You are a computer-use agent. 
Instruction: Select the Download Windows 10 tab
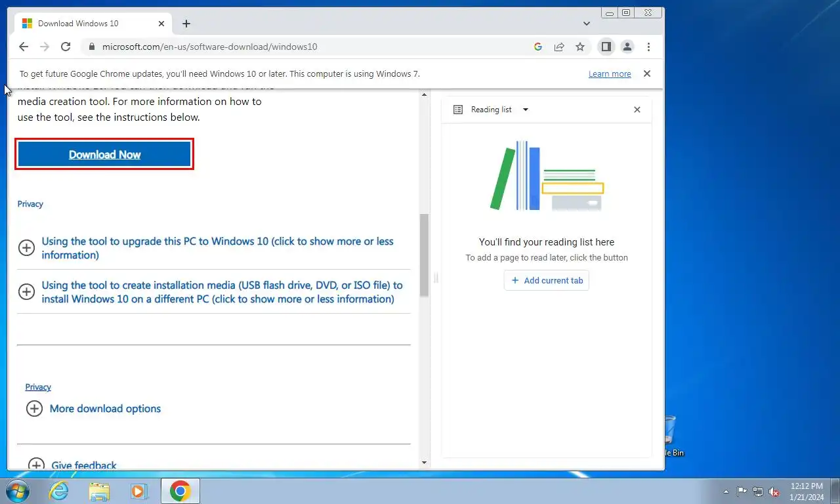pyautogui.click(x=93, y=24)
